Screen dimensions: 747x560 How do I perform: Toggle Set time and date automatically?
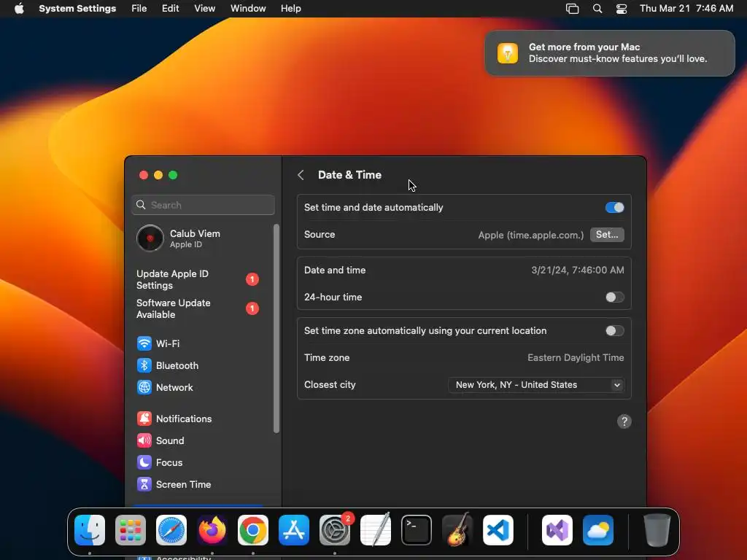point(614,208)
